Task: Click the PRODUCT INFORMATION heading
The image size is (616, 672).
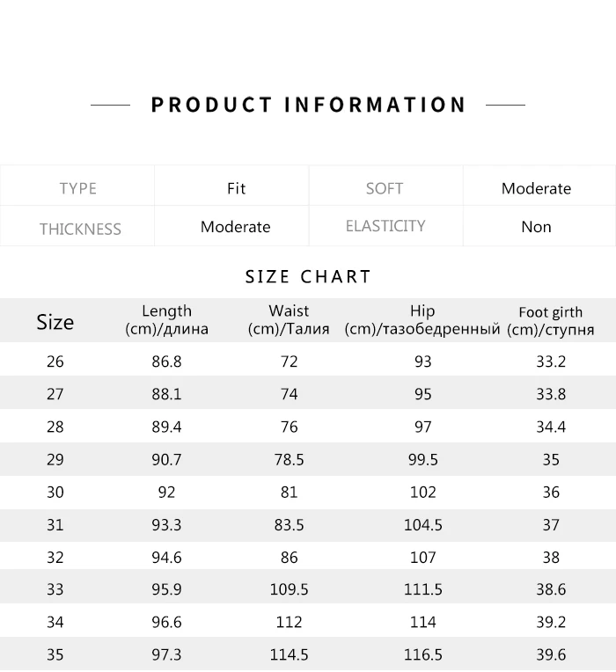Action: 308,106
